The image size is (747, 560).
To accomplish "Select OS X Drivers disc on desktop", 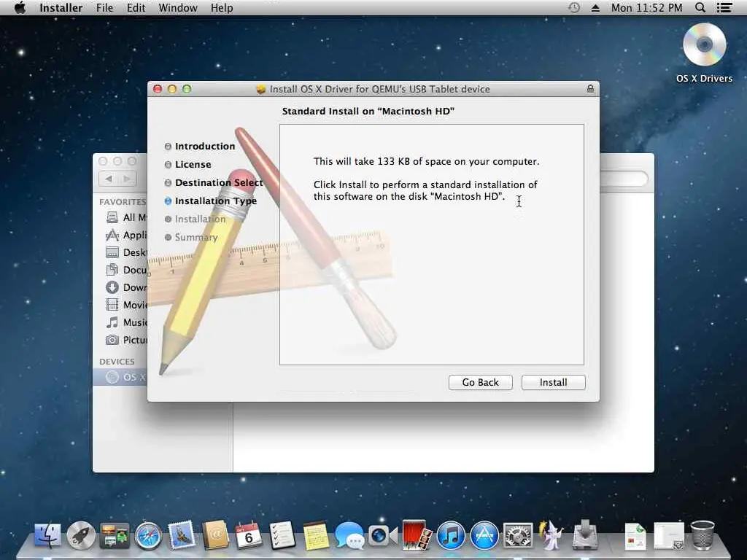I will (x=704, y=52).
